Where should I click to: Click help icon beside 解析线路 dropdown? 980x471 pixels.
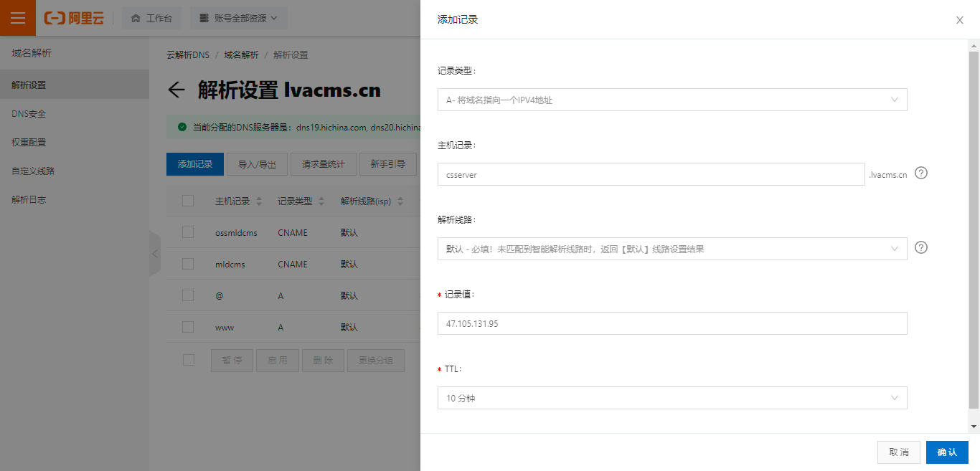(922, 247)
